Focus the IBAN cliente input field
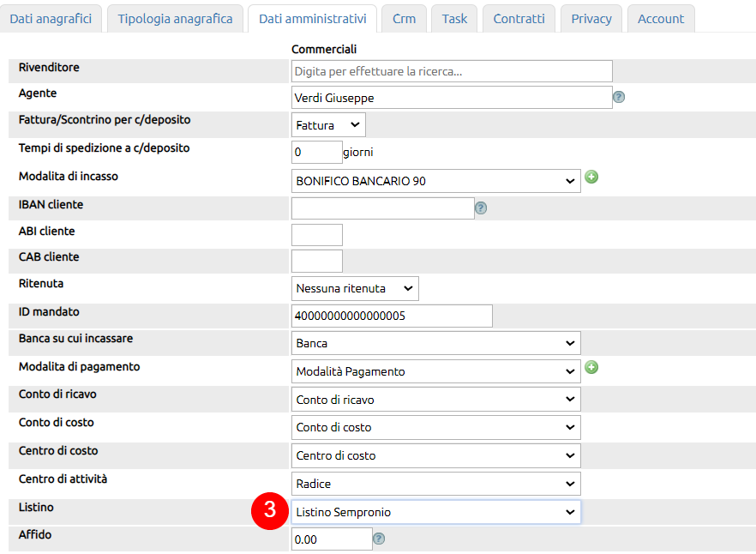756x554 pixels. (x=383, y=208)
